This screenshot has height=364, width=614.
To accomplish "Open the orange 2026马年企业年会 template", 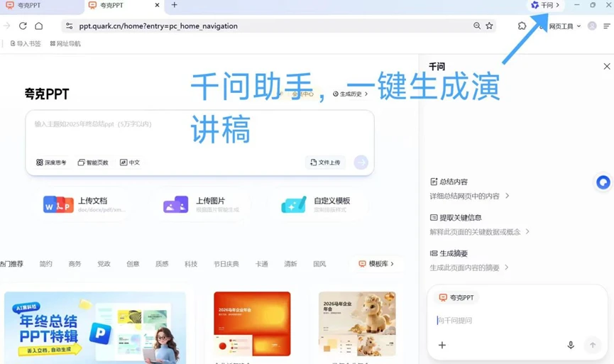I will (x=252, y=324).
